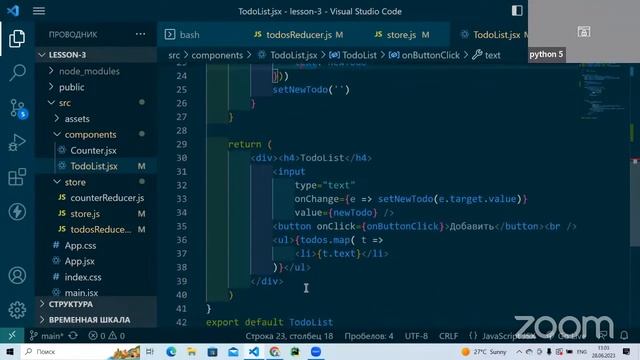The width and height of the screenshot is (640, 360).
Task: Open Counter.jsx in the explorer
Action: coord(93,150)
